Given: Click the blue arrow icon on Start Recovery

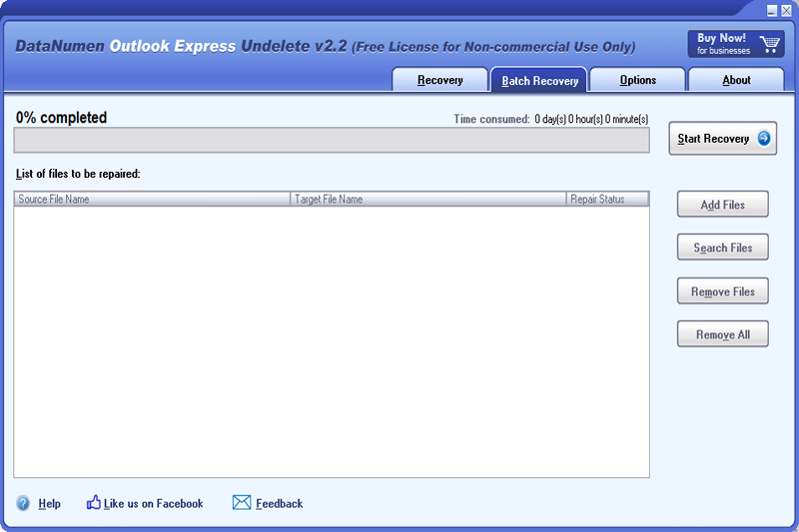Looking at the screenshot, I should [763, 138].
